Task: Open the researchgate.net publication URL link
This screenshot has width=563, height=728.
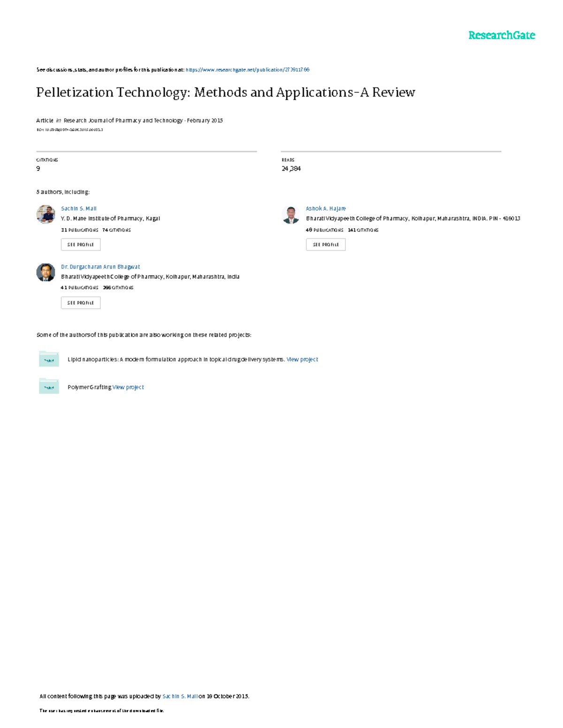Action: click(x=247, y=70)
